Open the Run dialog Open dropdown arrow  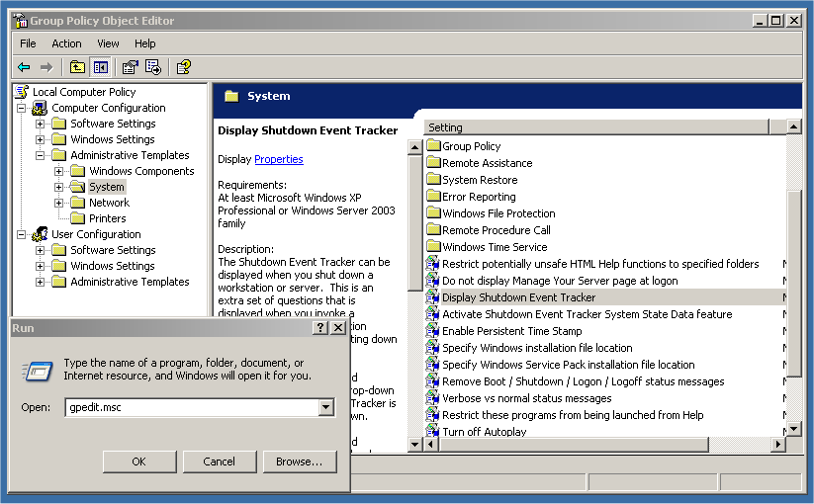click(326, 407)
